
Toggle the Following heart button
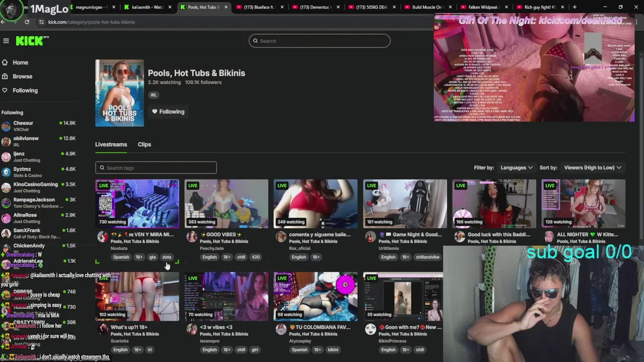169,112
